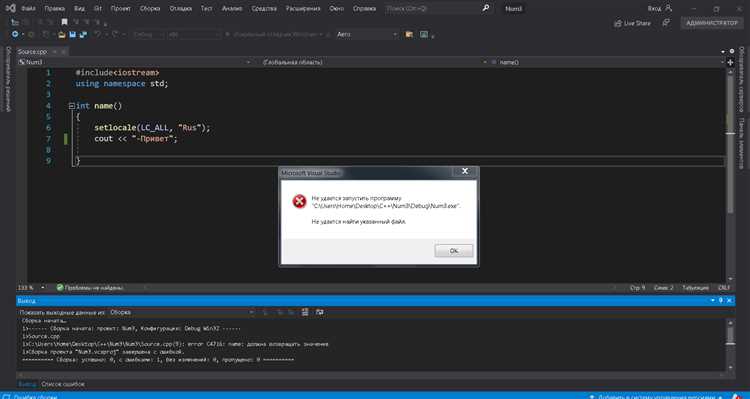Click OK in the error dialog
Image resolution: width=750 pixels, height=399 pixels.
[453, 251]
